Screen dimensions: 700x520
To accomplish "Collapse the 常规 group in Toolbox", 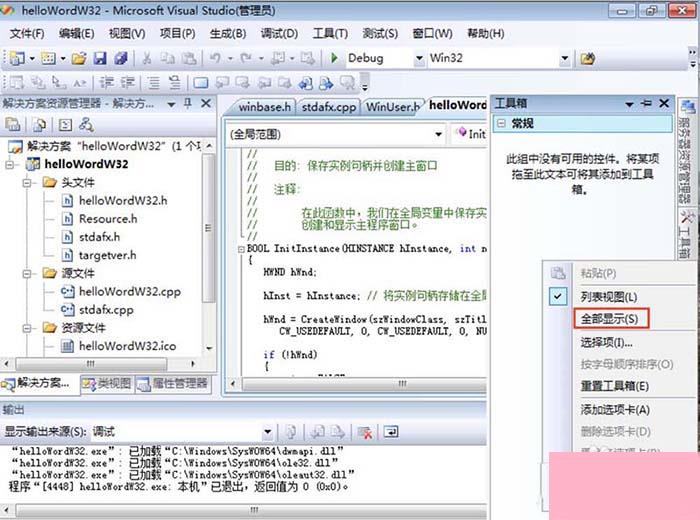I will click(x=501, y=123).
